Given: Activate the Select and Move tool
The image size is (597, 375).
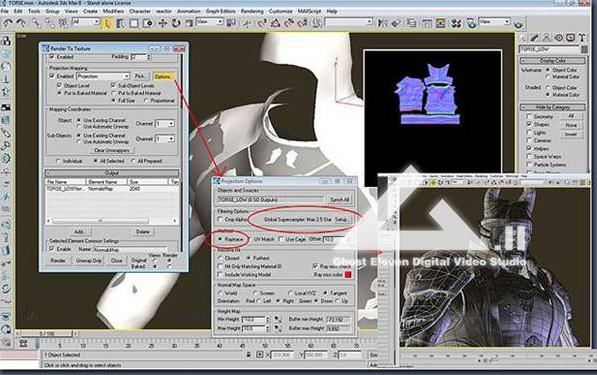Looking at the screenshot, I should (x=163, y=24).
